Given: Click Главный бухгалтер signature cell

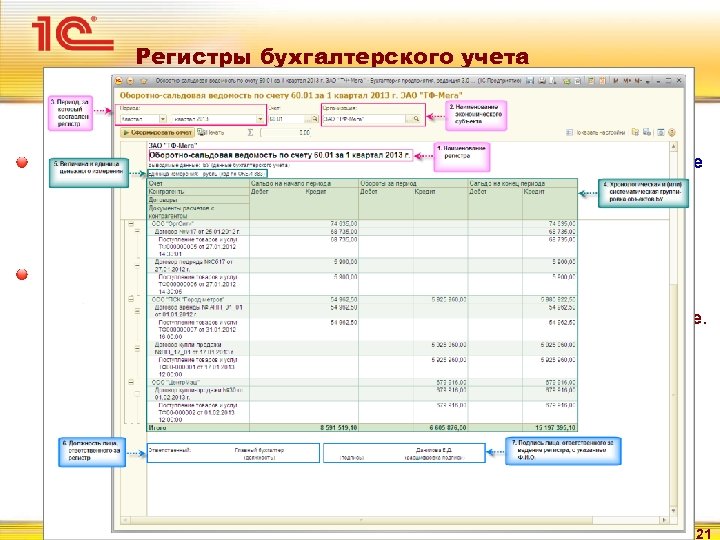Looking at the screenshot, I should [259, 450].
